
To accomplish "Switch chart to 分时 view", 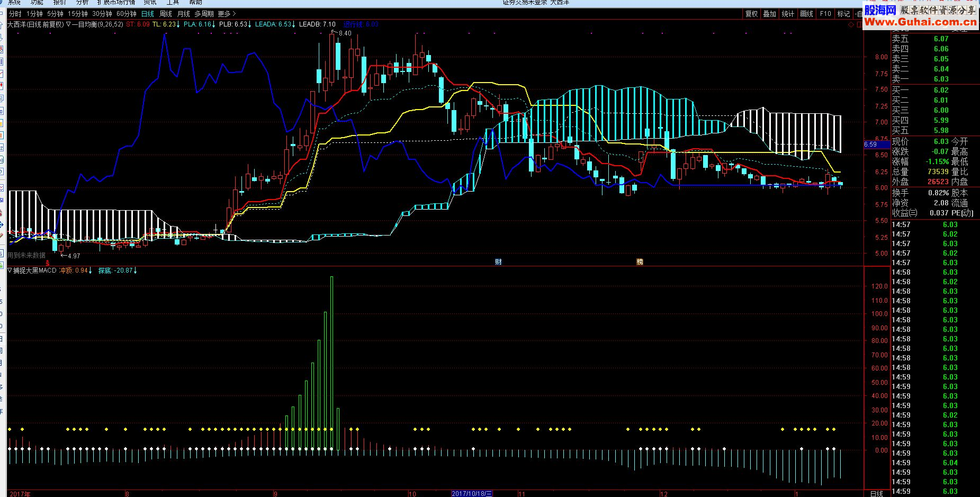I will [15, 14].
